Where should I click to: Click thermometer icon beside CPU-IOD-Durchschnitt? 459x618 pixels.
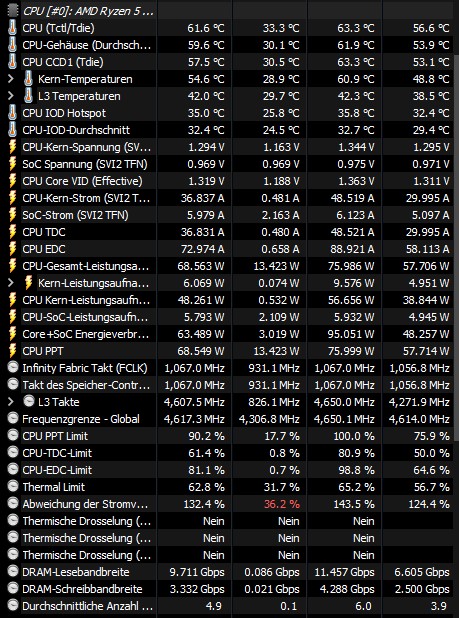click(13, 130)
